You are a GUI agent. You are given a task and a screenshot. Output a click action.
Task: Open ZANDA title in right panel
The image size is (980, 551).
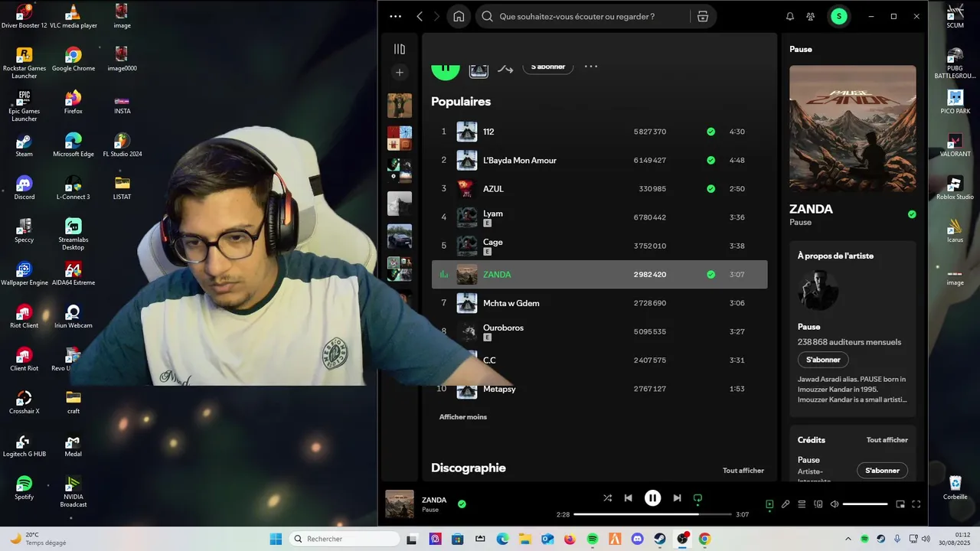tap(811, 209)
